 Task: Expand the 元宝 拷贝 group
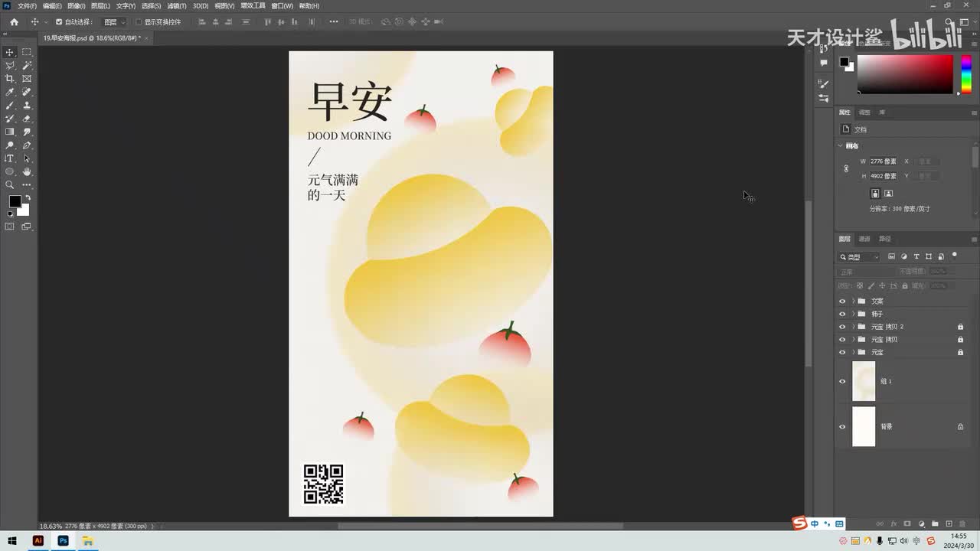(x=853, y=339)
